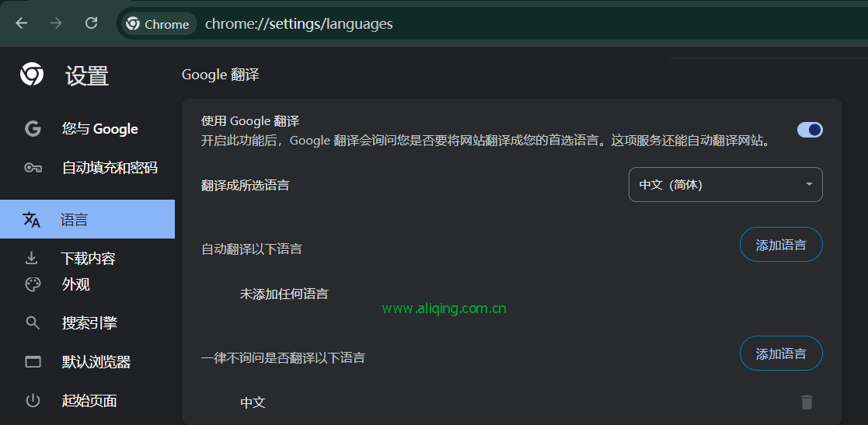868x425 pixels.
Task: Click the address bar URL chrome://settings/languages
Action: pos(299,24)
